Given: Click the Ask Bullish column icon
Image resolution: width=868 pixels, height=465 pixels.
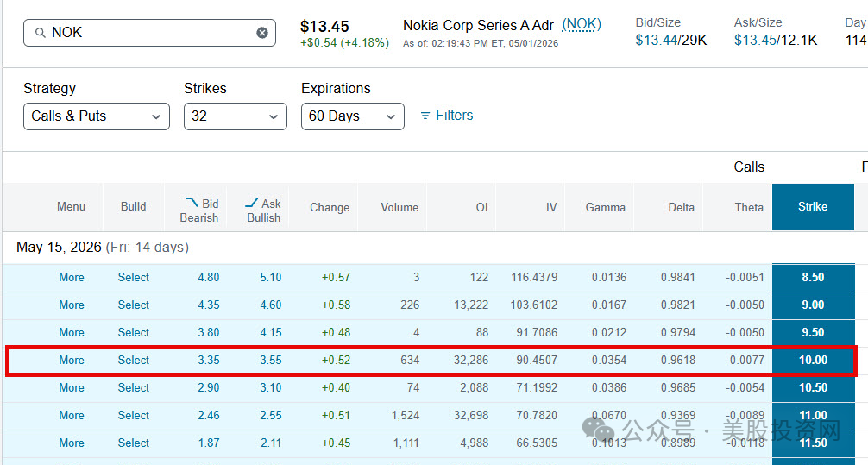Looking at the screenshot, I should (251, 203).
